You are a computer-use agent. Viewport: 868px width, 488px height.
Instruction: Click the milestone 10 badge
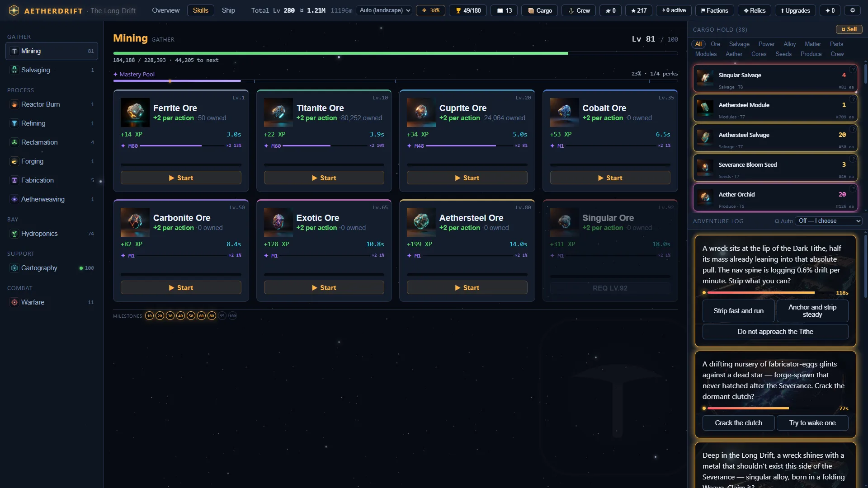point(149,316)
